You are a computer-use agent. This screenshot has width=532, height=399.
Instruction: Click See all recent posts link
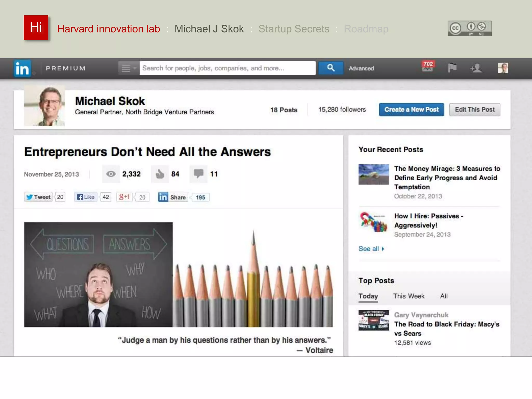click(x=371, y=249)
